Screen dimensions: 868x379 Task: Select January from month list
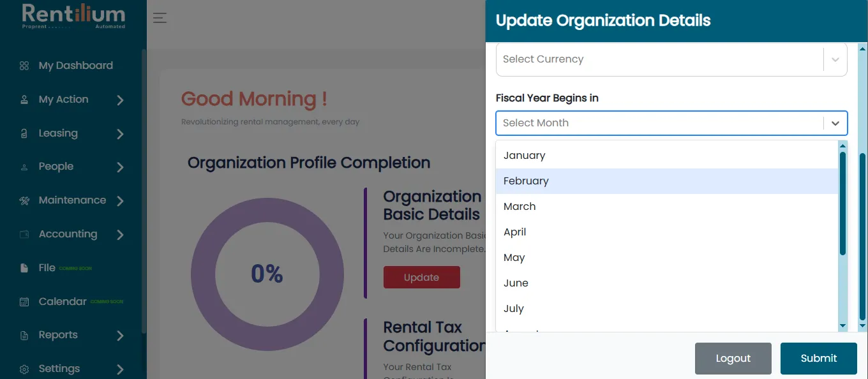pos(667,156)
